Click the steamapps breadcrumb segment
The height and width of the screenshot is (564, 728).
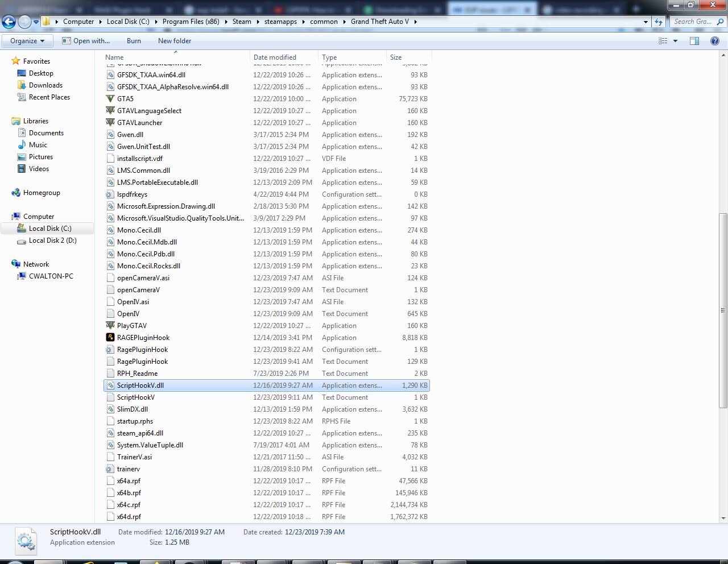pos(280,22)
